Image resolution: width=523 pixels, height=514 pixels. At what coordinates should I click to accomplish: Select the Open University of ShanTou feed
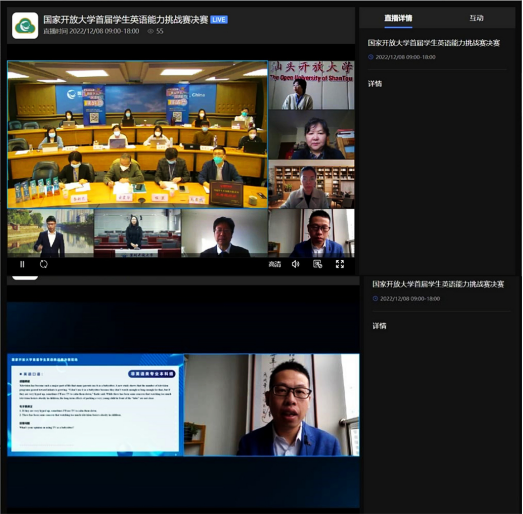tap(312, 85)
